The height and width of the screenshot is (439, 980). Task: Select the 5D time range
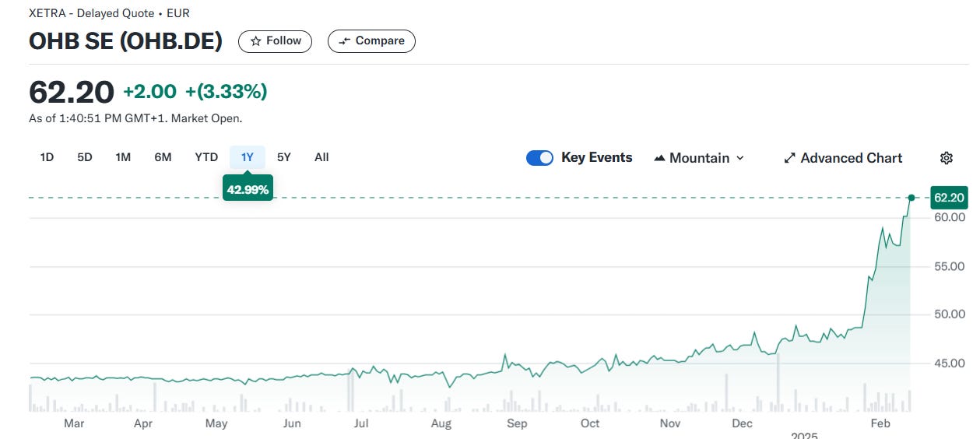[85, 157]
